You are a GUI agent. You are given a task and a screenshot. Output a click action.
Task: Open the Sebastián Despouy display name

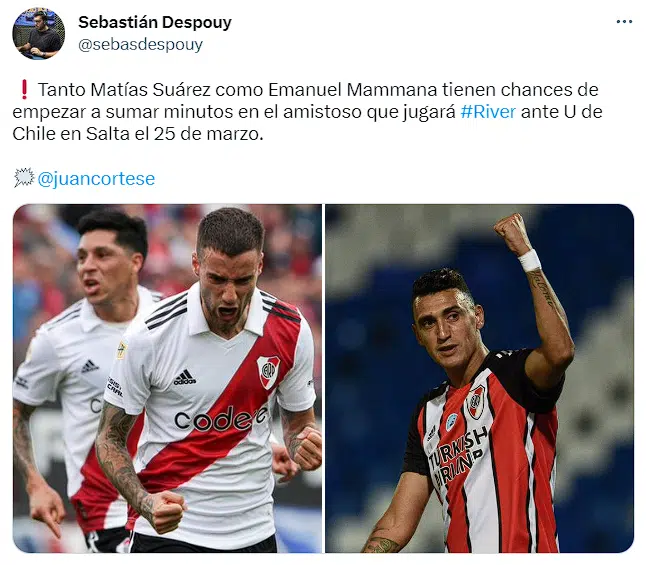coord(155,22)
